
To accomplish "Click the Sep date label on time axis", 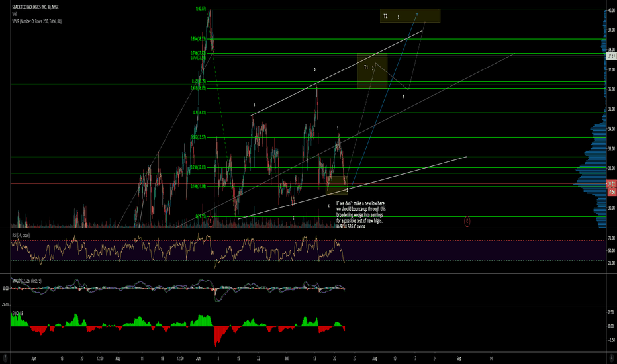I will [x=458, y=359].
